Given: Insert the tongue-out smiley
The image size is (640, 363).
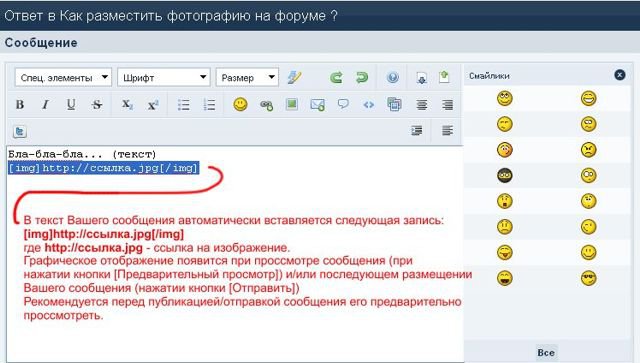Looking at the screenshot, I should pos(504,252).
